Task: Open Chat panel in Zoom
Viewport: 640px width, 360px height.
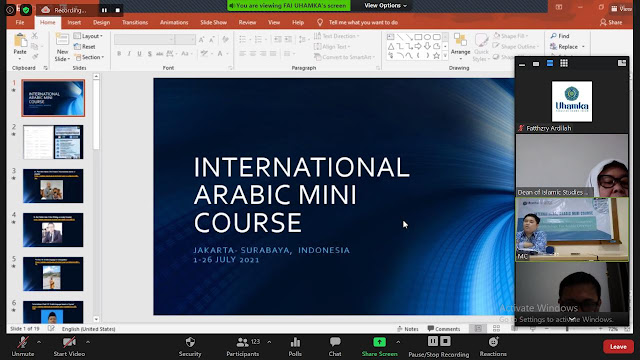Action: point(335,346)
